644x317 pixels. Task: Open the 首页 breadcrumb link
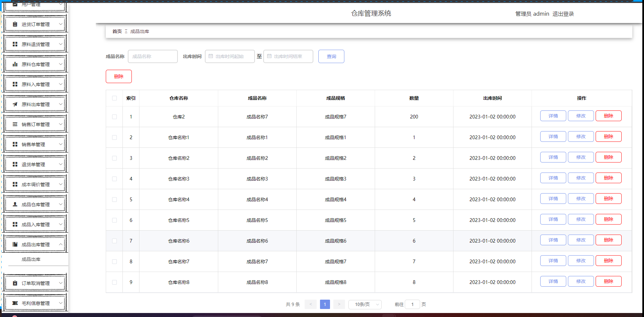click(x=116, y=31)
